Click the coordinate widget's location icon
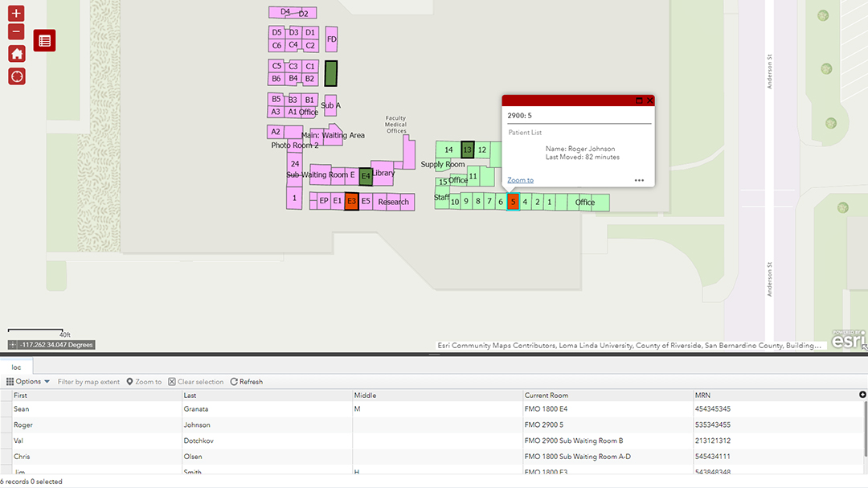 click(x=13, y=345)
